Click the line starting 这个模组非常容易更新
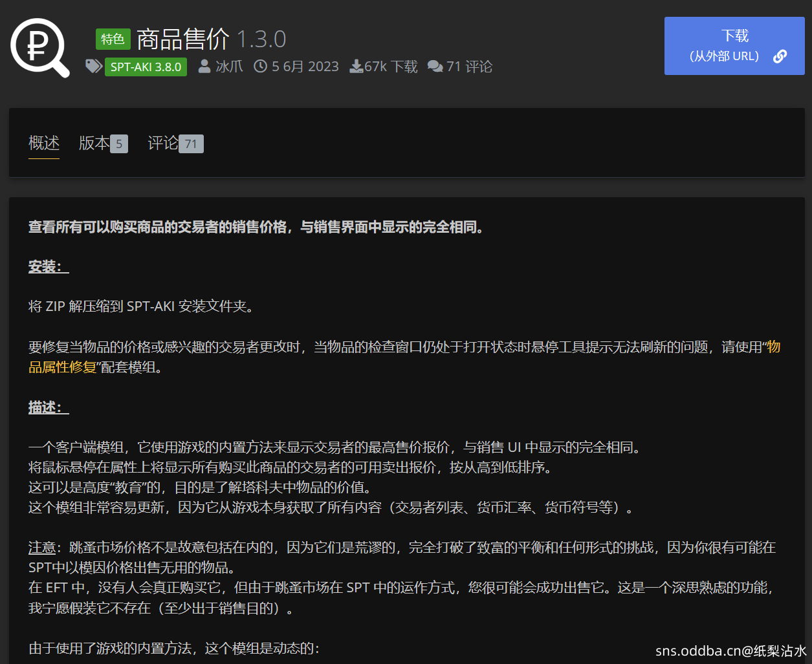The width and height of the screenshot is (812, 664). click(331, 508)
